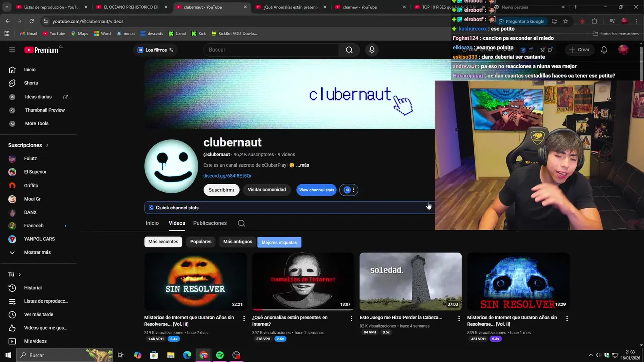This screenshot has height=362, width=644.
Task: Open the YouTube hamburger guide menu
Action: (12, 50)
